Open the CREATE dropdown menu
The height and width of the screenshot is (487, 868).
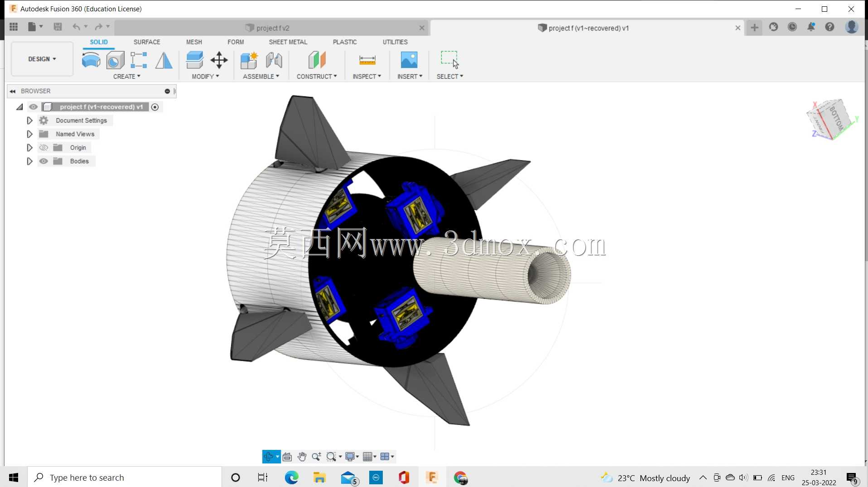[127, 76]
